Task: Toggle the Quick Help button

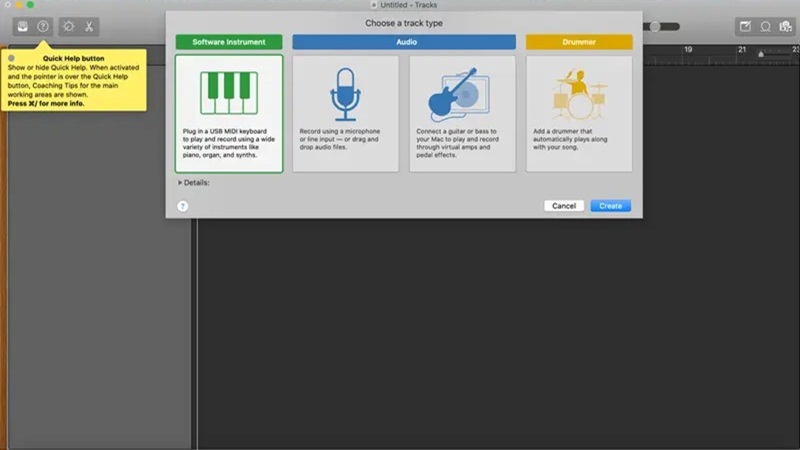Action: (x=43, y=27)
